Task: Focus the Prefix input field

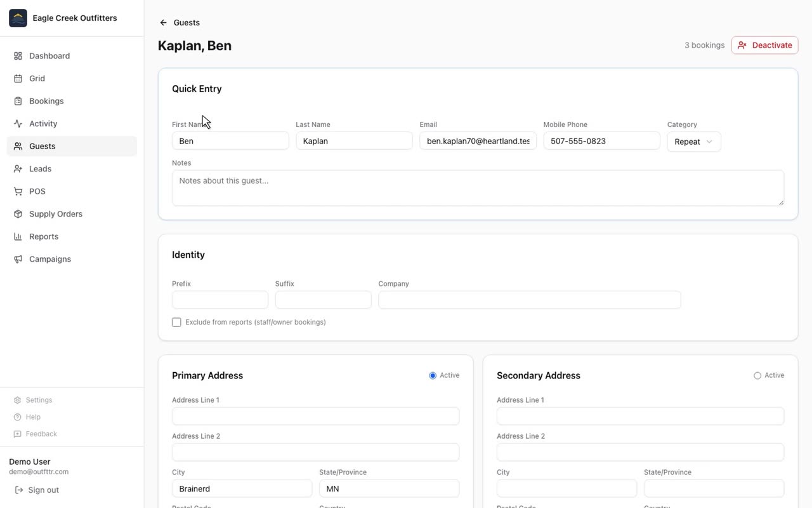Action: [220, 300]
